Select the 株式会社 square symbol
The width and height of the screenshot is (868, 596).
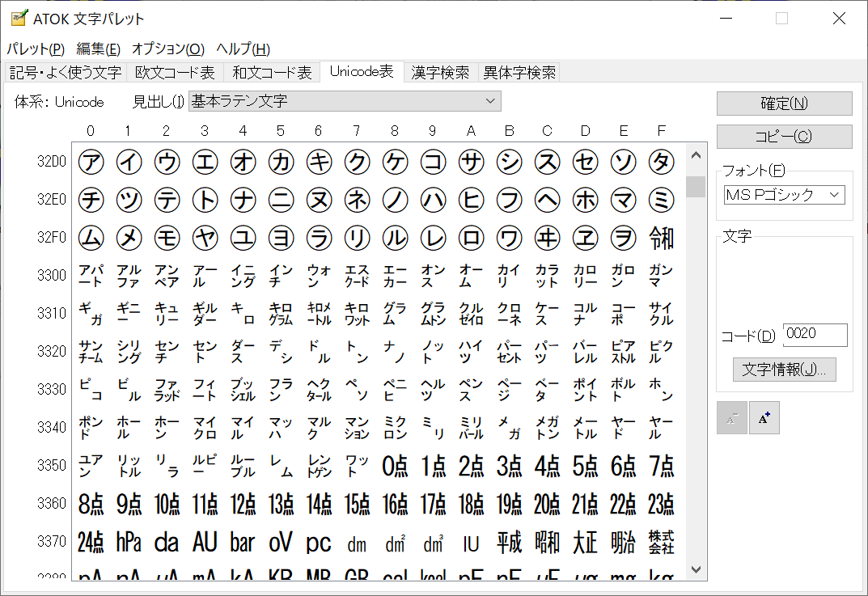[661, 542]
